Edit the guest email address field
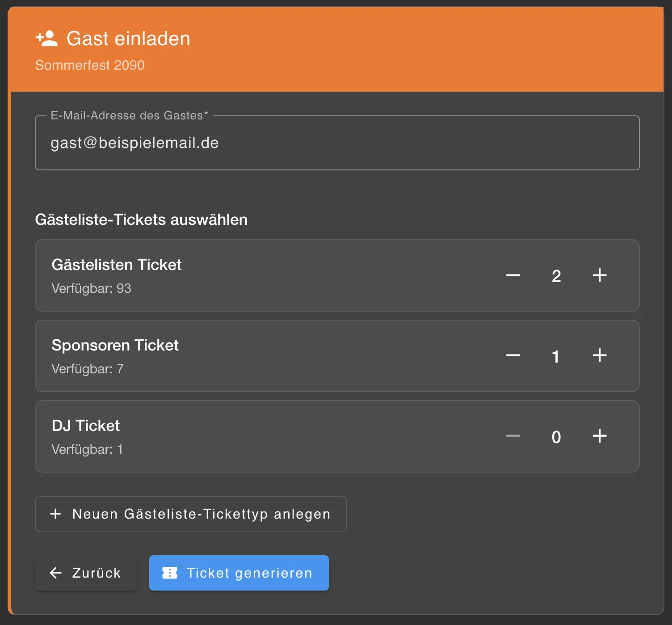672x625 pixels. pos(337,143)
